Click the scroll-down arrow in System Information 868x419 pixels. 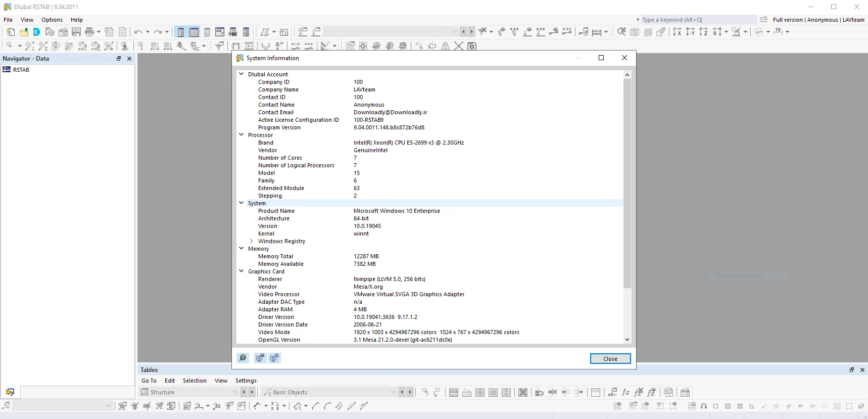(x=627, y=340)
